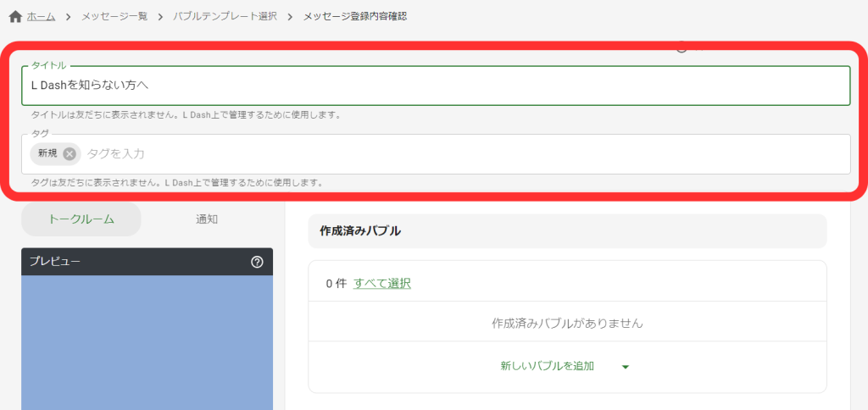The width and height of the screenshot is (868, 410).
Task: Expand the 新しいバブルを追加 dropdown arrow
Action: pos(626,367)
